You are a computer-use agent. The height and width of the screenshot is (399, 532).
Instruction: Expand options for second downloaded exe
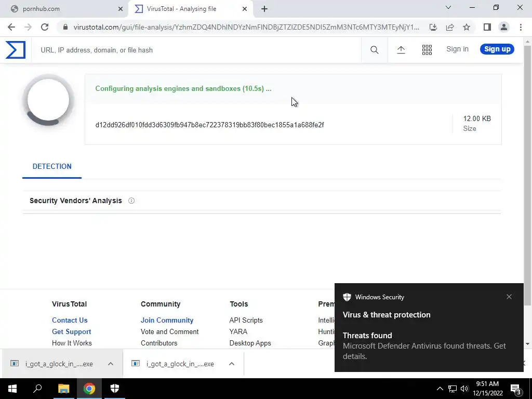pyautogui.click(x=232, y=364)
